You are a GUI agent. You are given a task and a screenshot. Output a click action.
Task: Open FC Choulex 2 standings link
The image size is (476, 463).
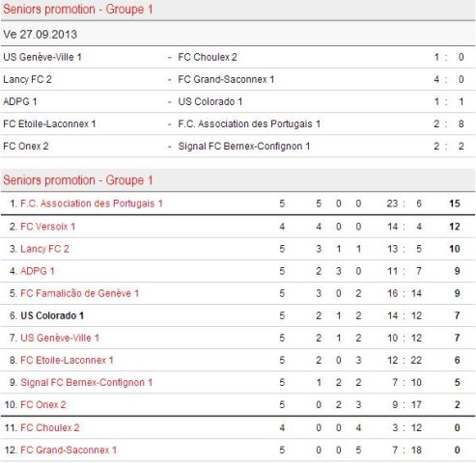point(50,427)
